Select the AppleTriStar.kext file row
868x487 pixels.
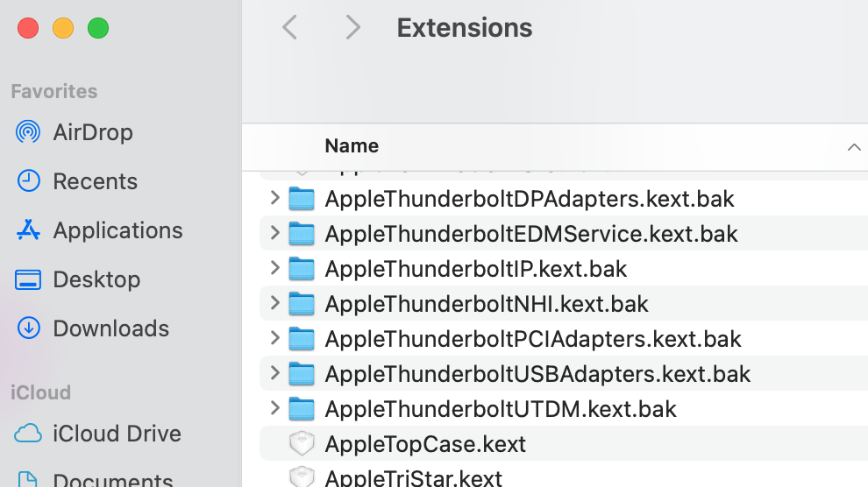(413, 478)
